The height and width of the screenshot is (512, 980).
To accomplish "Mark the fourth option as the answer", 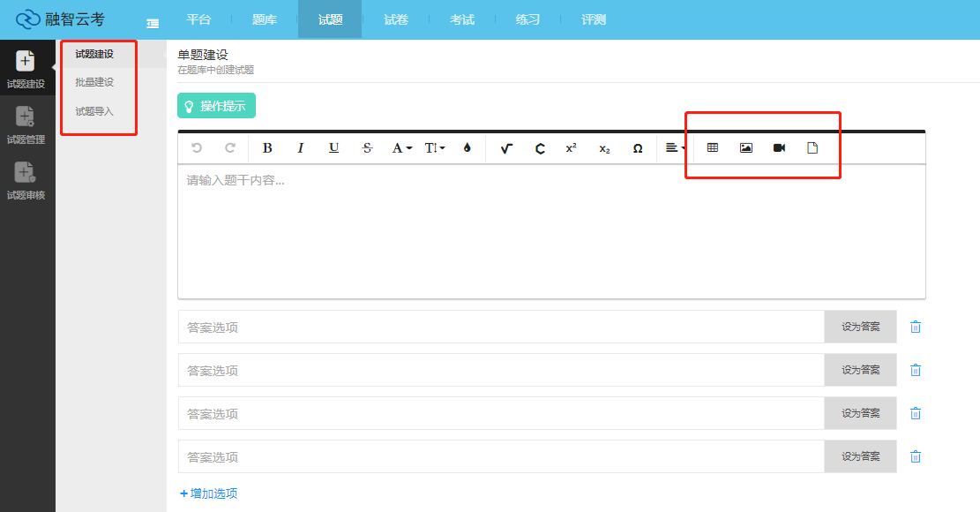I will pos(860,456).
